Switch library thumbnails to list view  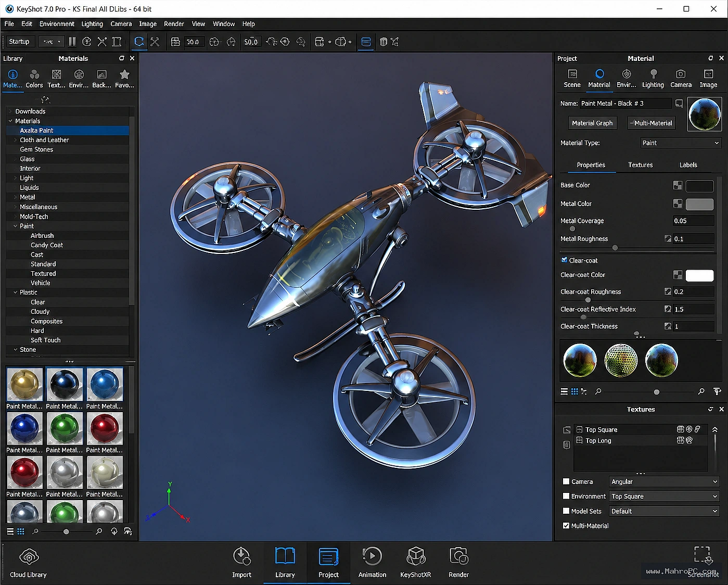[x=10, y=531]
